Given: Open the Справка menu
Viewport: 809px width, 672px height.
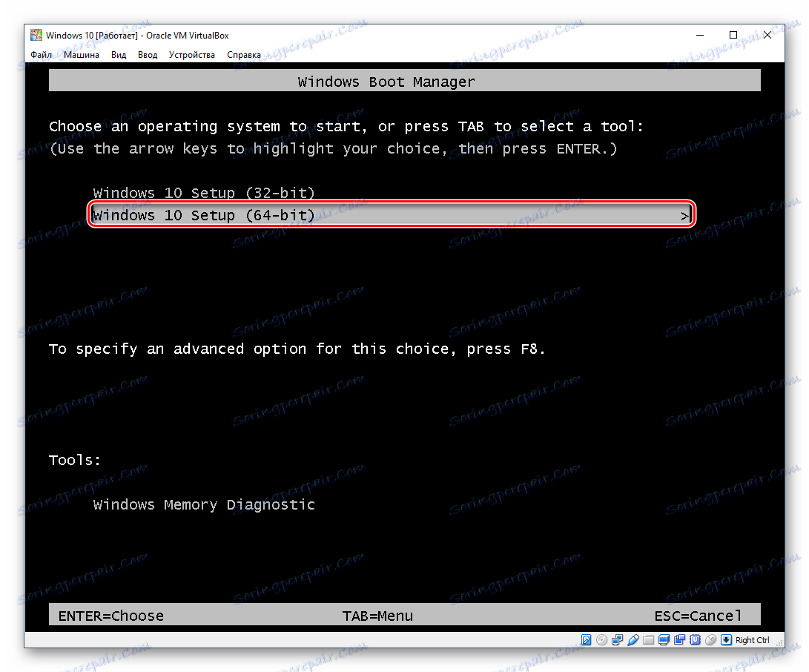Looking at the screenshot, I should (x=243, y=55).
